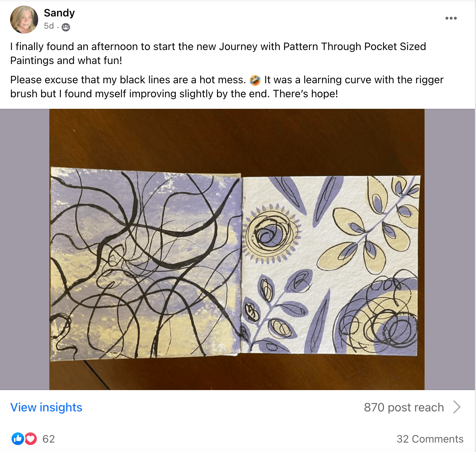The width and height of the screenshot is (476, 452).
Task: Click the red heart Love reaction icon
Action: click(x=31, y=439)
